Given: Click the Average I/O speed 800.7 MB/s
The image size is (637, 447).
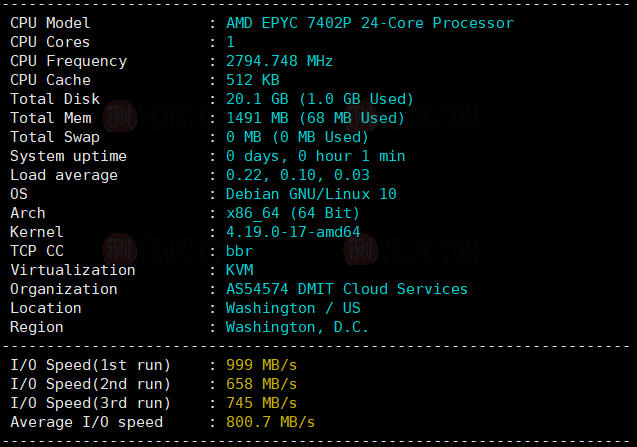Looking at the screenshot, I should [x=270, y=422].
